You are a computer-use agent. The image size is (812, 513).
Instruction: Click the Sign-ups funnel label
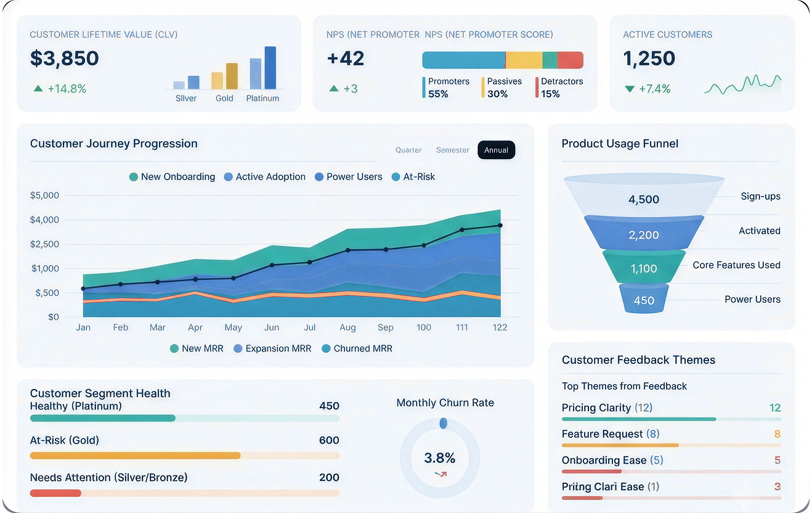760,197
